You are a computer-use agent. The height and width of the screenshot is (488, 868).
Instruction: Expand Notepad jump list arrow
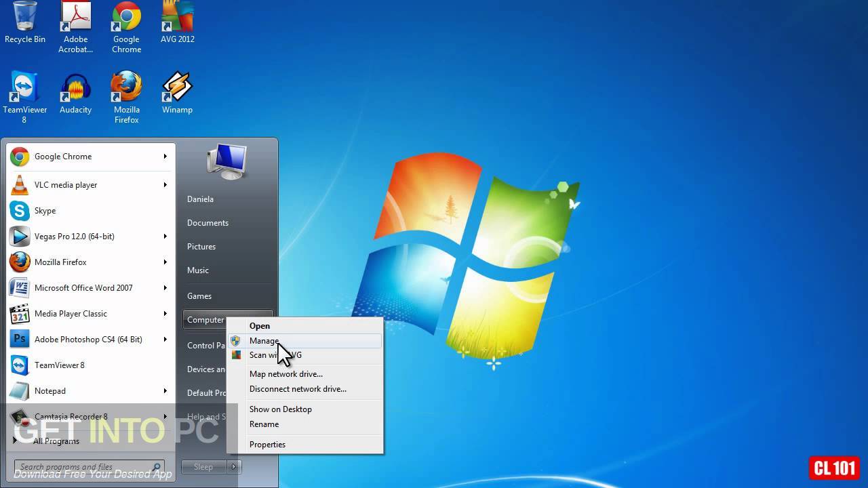tap(165, 391)
